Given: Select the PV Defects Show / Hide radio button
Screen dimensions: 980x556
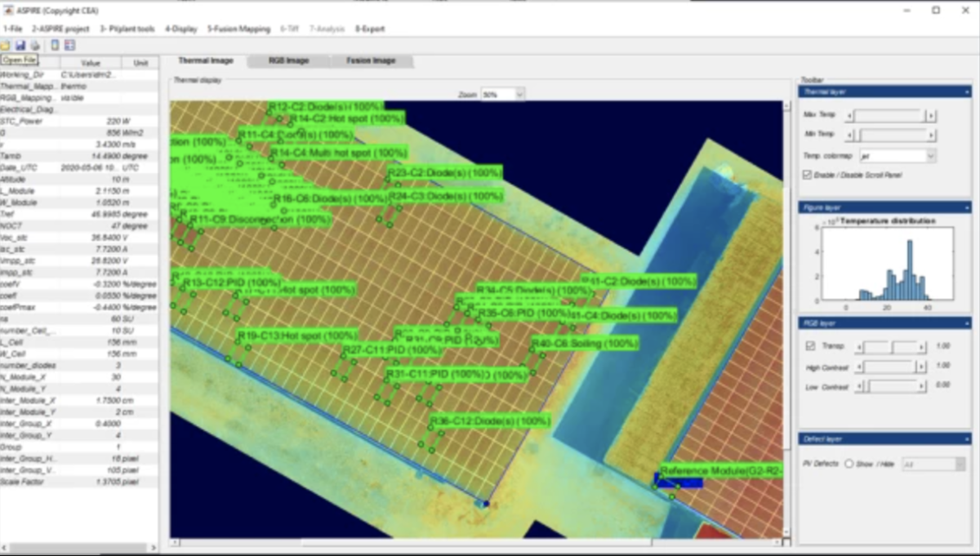Looking at the screenshot, I should (x=849, y=464).
